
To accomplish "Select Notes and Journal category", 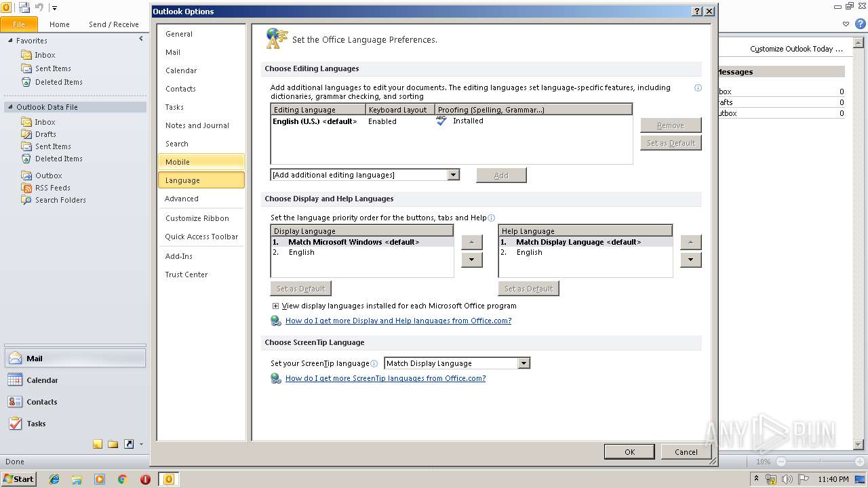I will pyautogui.click(x=201, y=125).
